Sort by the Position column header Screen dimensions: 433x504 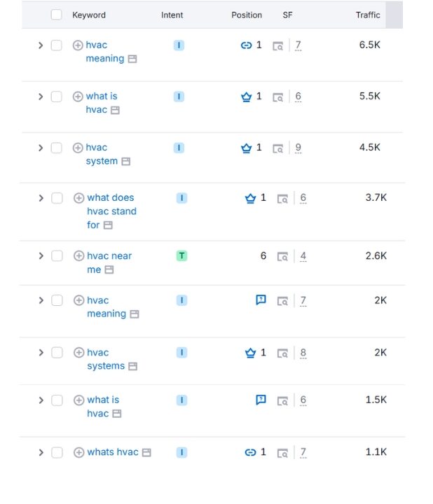pos(247,15)
